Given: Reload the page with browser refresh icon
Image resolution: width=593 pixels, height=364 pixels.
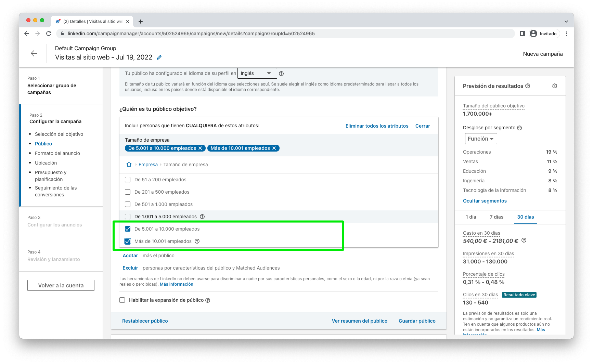Looking at the screenshot, I should [x=49, y=34].
